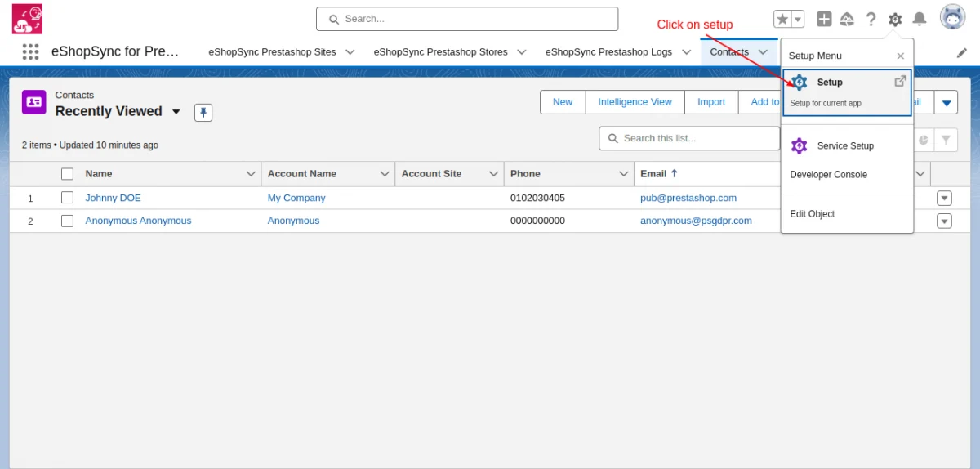
Task: Open row actions for Johnny DOE
Action: (x=944, y=198)
